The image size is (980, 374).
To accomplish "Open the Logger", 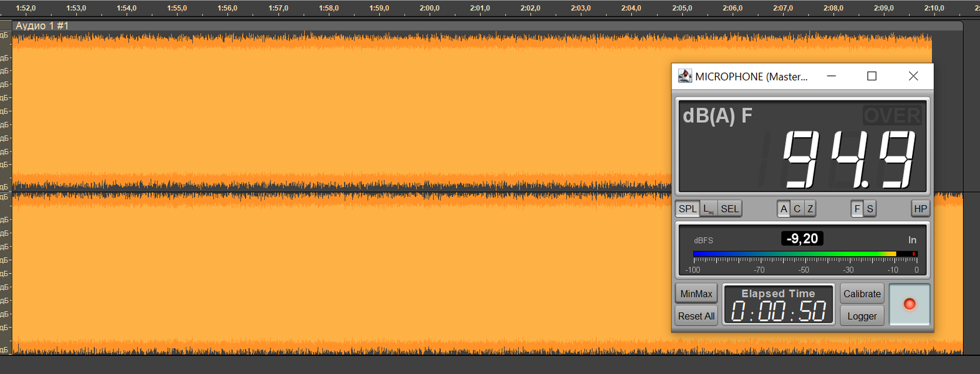I will (x=862, y=316).
